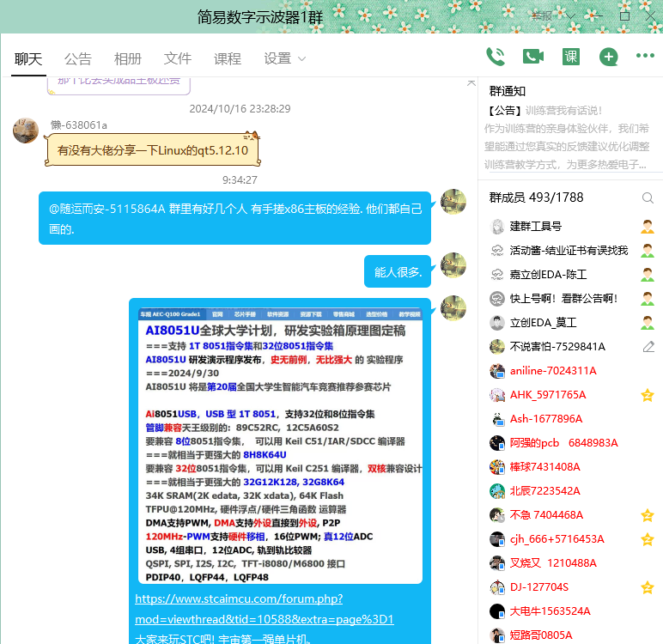Image resolution: width=663 pixels, height=644 pixels.
Task: Open the 课程 courses tab
Action: pyautogui.click(x=228, y=58)
